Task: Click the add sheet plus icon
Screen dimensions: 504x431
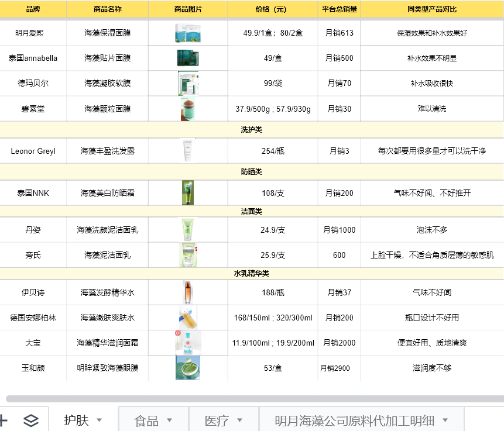Action: pos(2,420)
